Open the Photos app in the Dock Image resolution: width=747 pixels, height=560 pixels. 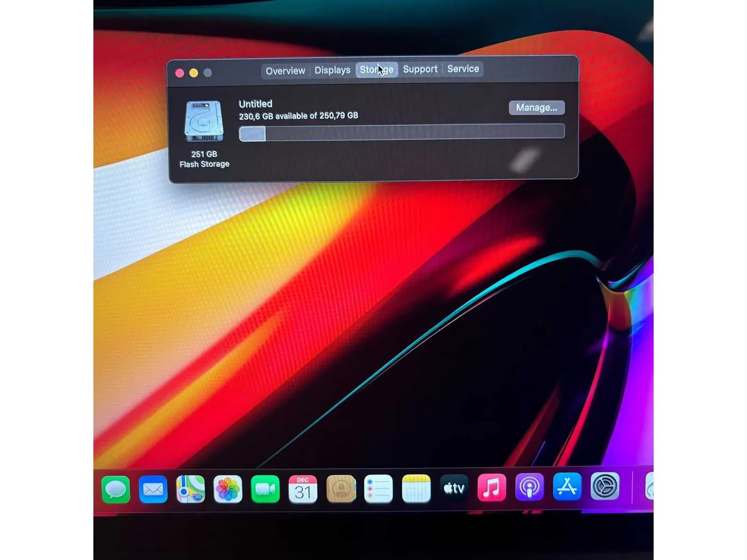(228, 489)
